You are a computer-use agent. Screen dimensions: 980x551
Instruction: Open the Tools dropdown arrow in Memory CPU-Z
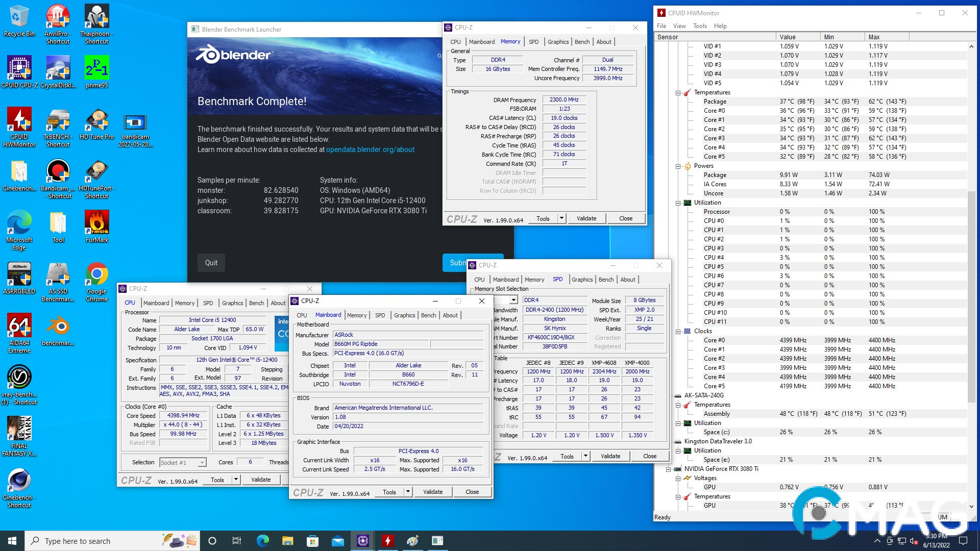pos(561,218)
